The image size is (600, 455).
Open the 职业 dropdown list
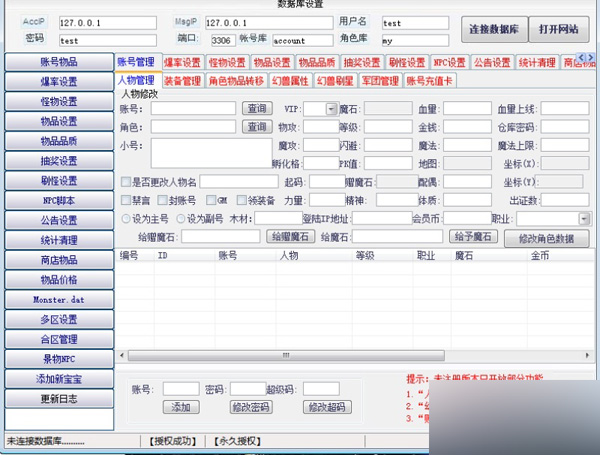point(583,218)
